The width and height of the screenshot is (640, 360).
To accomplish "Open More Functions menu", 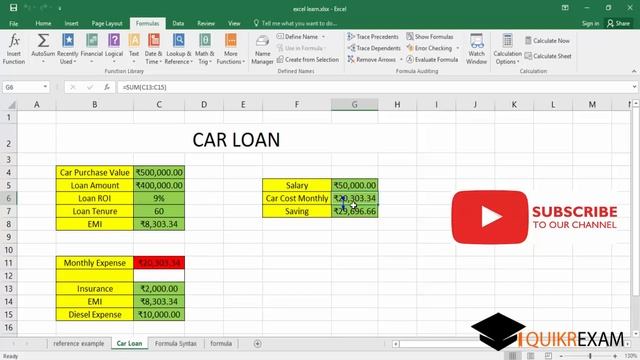I will [231, 49].
